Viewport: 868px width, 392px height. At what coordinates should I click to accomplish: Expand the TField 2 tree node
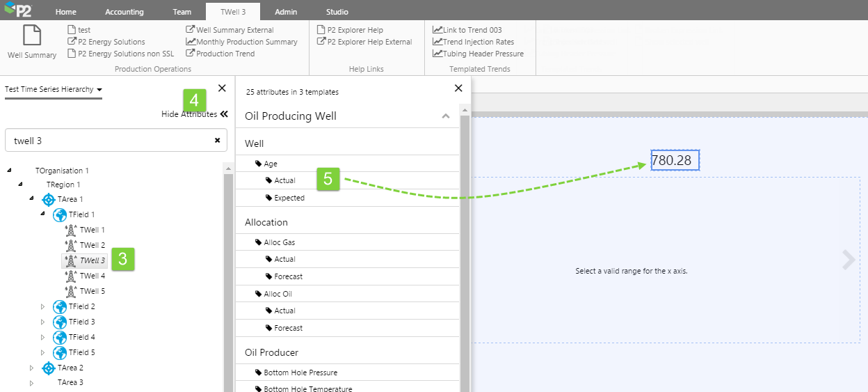(42, 307)
